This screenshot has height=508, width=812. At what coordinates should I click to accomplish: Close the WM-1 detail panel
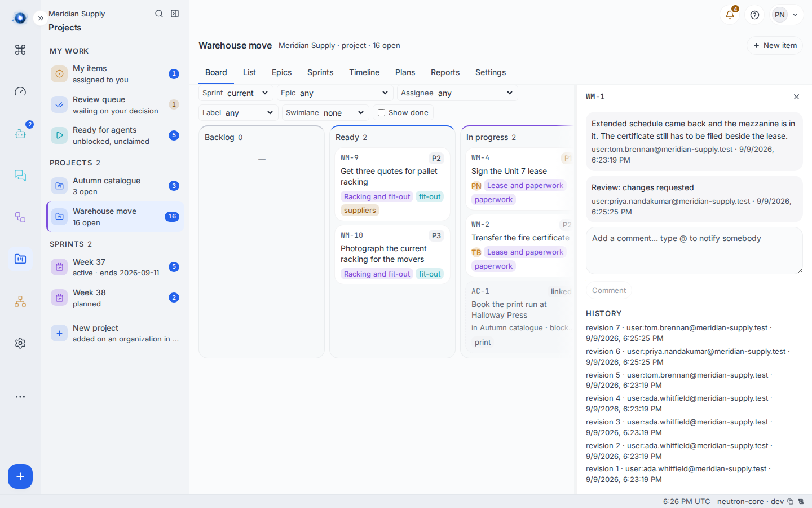pos(796,97)
